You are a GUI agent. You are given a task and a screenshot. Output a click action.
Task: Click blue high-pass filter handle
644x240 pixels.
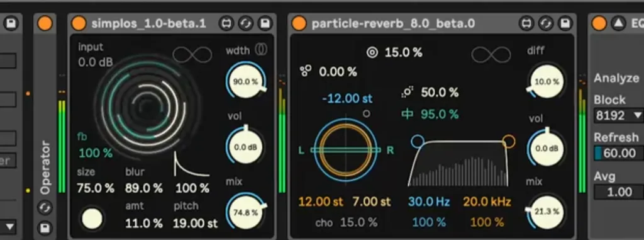pos(418,141)
